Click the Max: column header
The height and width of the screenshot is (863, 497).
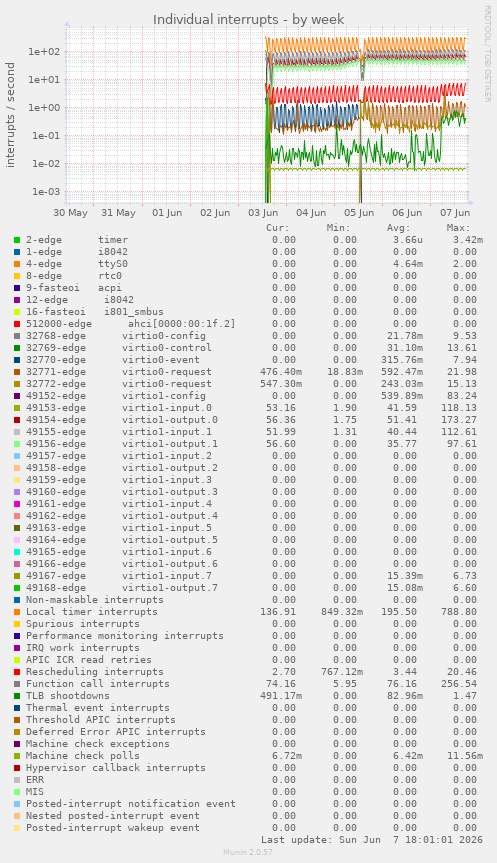pos(458,228)
